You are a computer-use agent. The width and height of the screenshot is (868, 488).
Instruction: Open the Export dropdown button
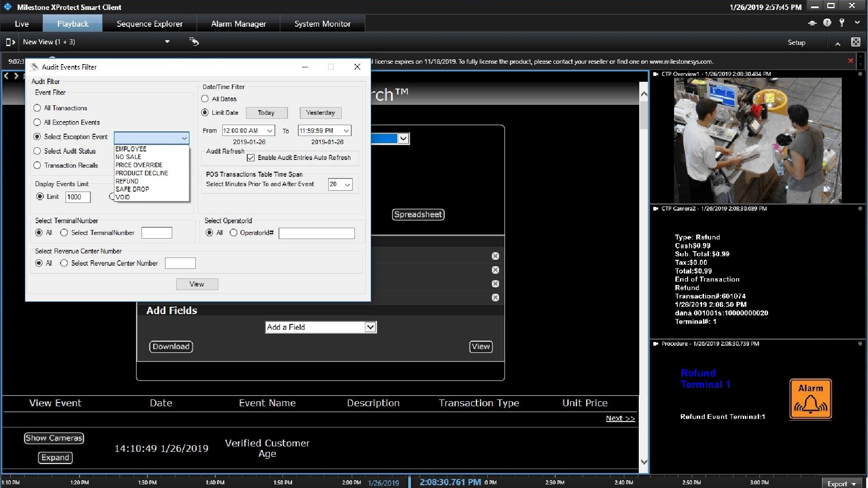[x=841, y=483]
